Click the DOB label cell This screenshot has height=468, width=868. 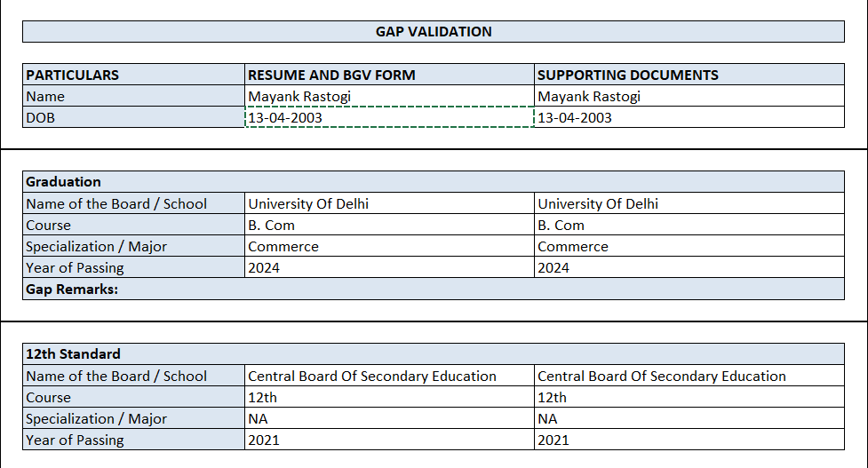133,117
